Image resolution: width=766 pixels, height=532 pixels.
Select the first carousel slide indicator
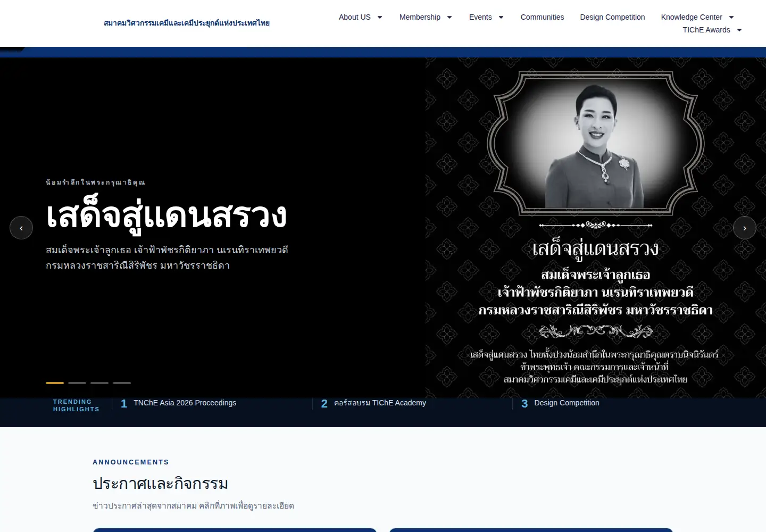[x=55, y=383]
